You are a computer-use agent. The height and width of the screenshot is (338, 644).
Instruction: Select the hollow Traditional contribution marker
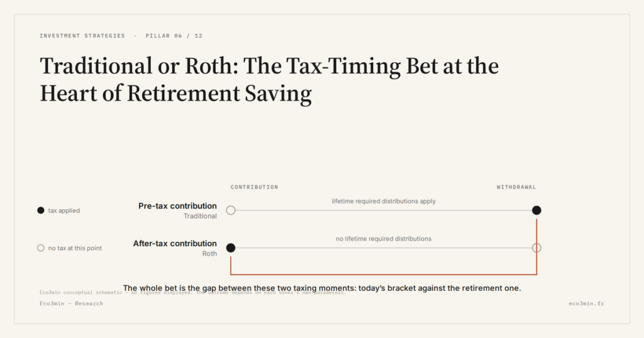pos(231,210)
